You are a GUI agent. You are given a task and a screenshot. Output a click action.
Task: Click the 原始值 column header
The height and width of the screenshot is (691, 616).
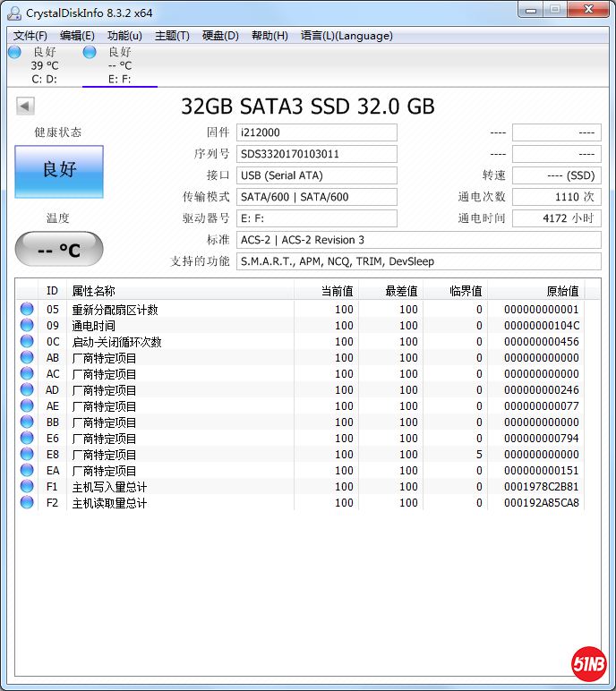(544, 291)
